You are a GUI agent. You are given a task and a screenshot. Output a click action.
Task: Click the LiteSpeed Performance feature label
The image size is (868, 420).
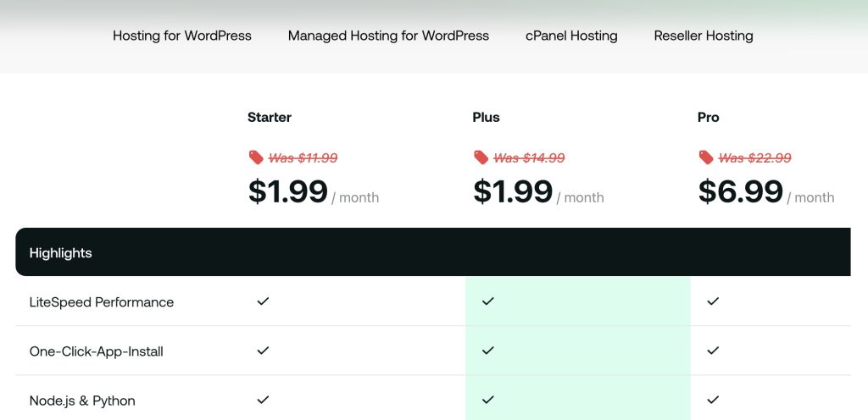click(102, 302)
